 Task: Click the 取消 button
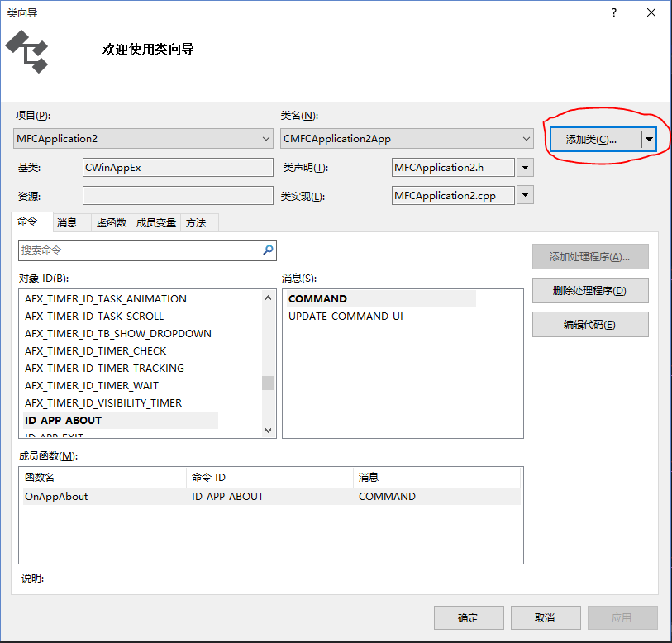click(546, 617)
